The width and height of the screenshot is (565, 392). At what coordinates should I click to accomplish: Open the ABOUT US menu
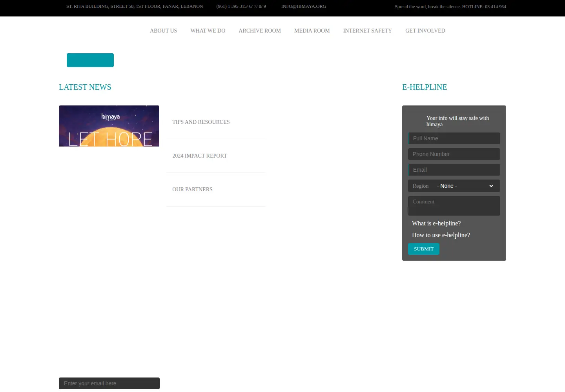(x=163, y=31)
